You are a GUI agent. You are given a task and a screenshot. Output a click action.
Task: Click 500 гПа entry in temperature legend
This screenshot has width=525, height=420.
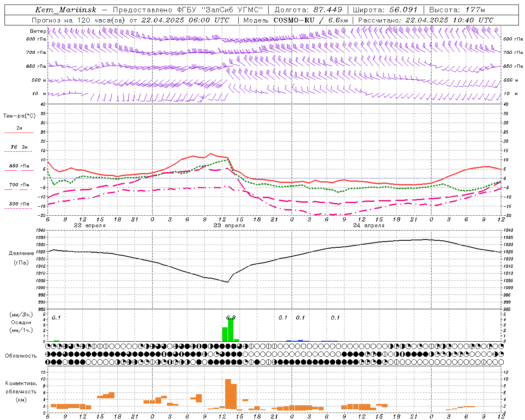tap(19, 204)
